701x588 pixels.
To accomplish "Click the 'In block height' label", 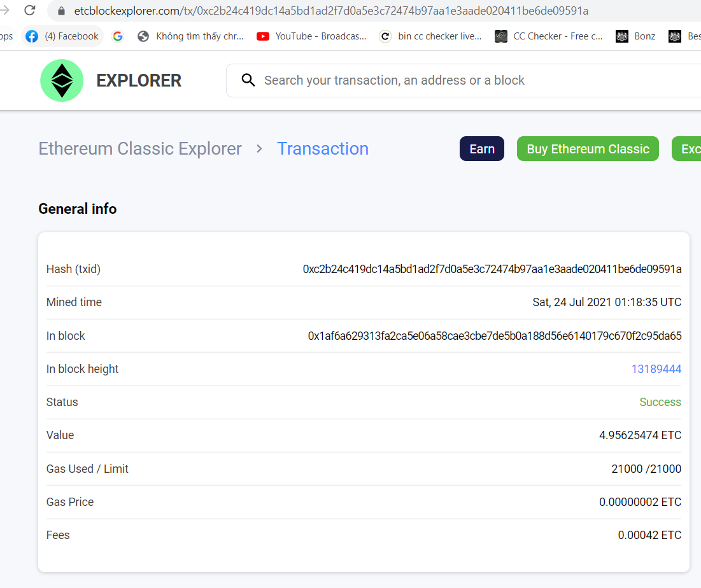I will point(82,369).
